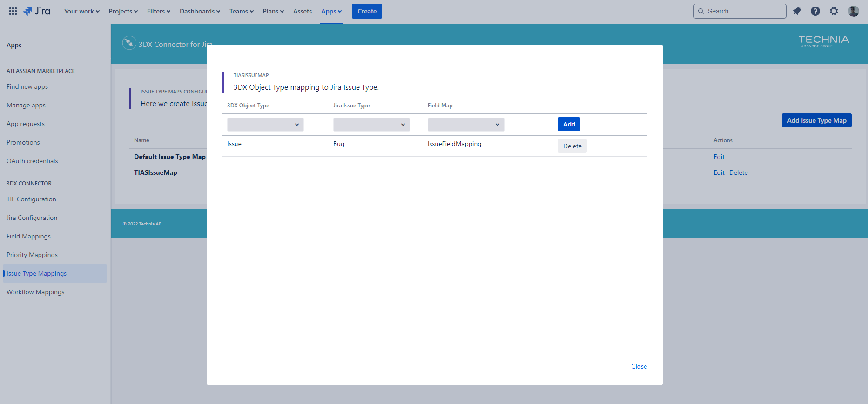This screenshot has width=868, height=404.
Task: Open the Projects menu
Action: click(x=123, y=11)
